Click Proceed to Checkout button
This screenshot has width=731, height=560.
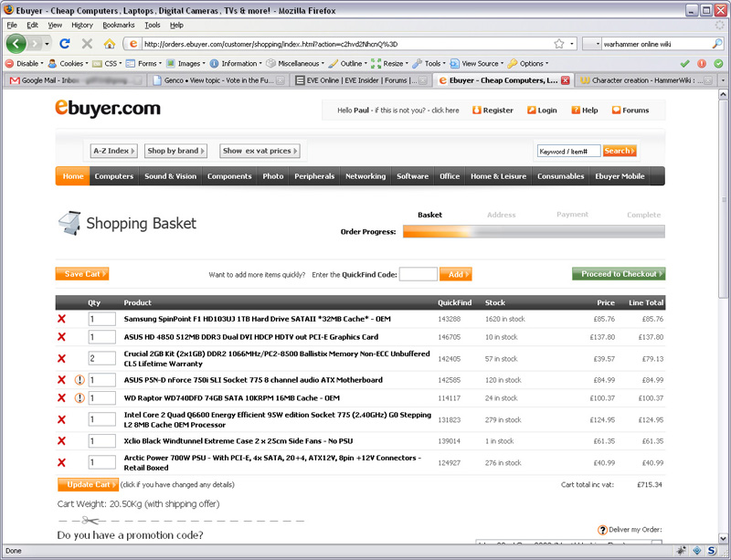coord(619,274)
